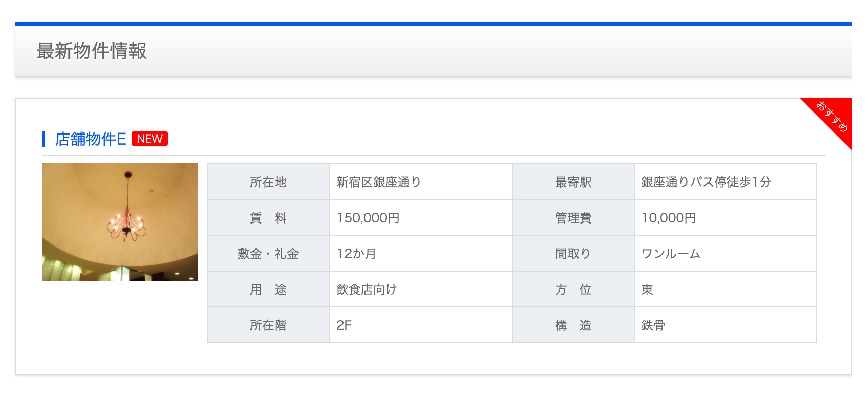The image size is (868, 402).
Task: Click the 銀座通りバス停徒歩1分 station value
Action: (x=705, y=182)
